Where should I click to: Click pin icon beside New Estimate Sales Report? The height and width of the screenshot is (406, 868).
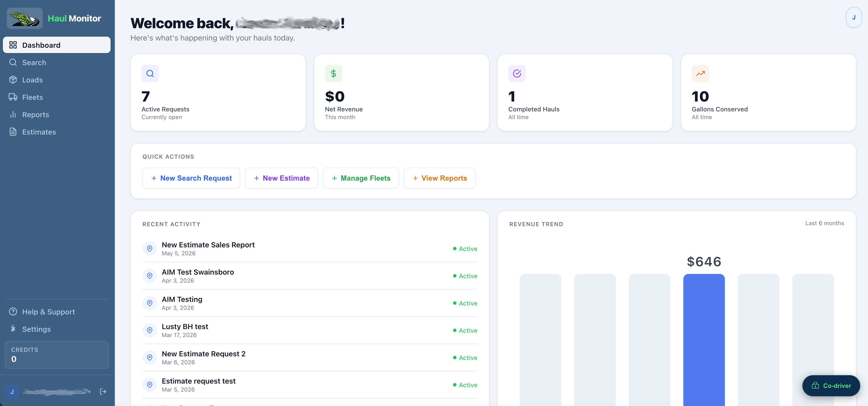coord(150,249)
